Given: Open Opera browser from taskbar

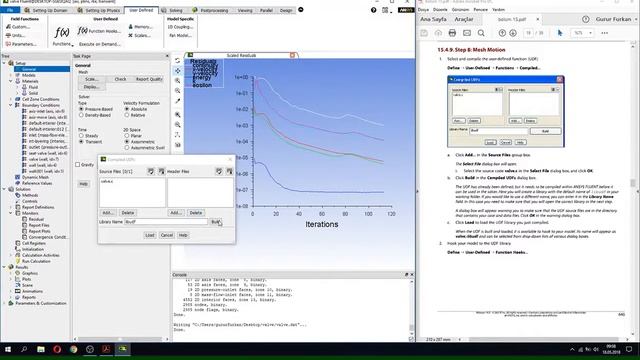Looking at the screenshot, I should point(57,349).
